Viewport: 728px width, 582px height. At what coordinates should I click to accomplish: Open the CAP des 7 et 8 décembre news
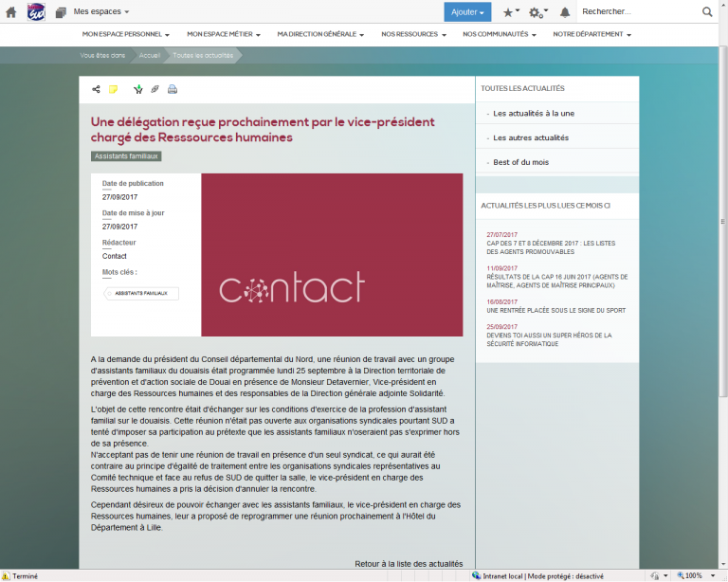click(x=551, y=247)
